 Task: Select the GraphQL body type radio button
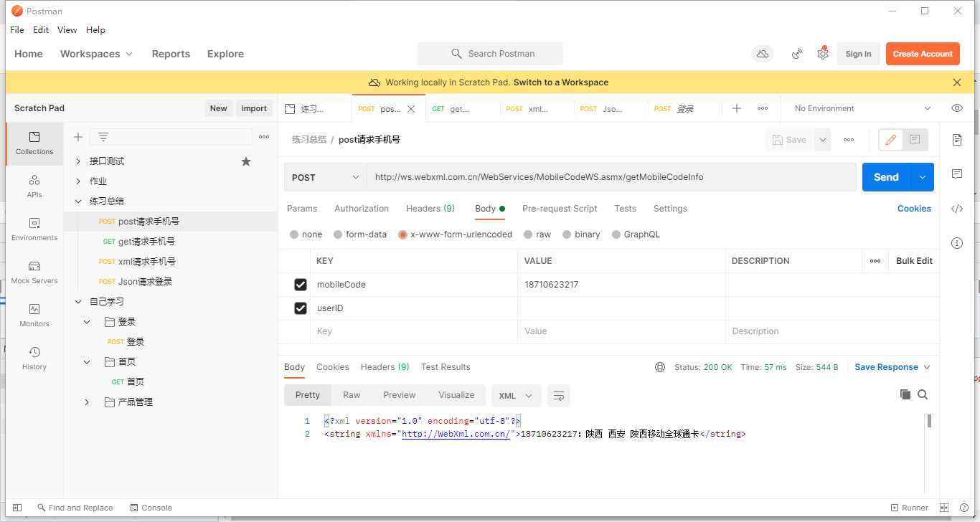click(x=616, y=234)
